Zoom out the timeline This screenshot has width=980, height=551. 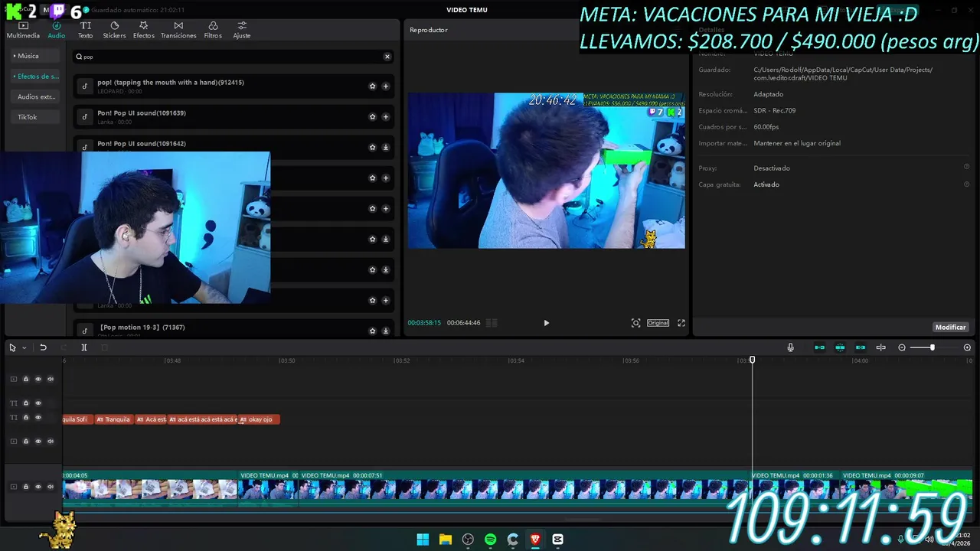(x=902, y=347)
